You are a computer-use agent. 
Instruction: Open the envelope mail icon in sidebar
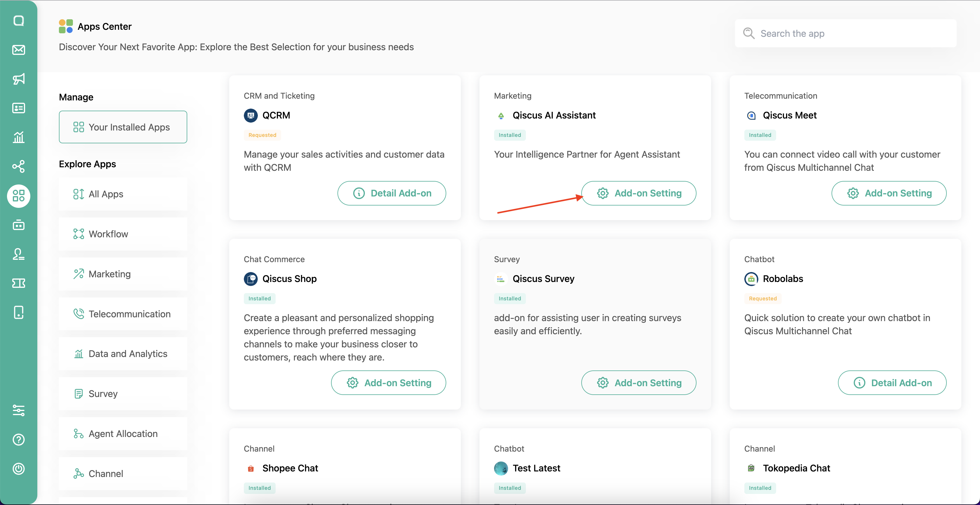pyautogui.click(x=19, y=50)
